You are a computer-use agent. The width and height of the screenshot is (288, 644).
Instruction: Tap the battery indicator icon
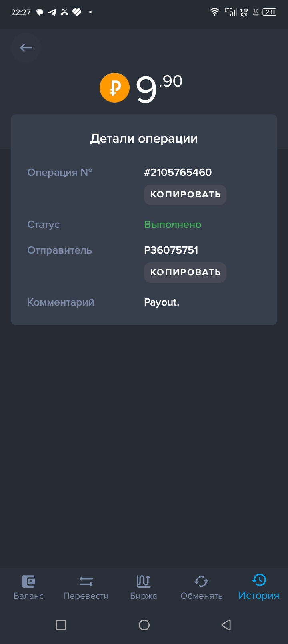coord(269,12)
